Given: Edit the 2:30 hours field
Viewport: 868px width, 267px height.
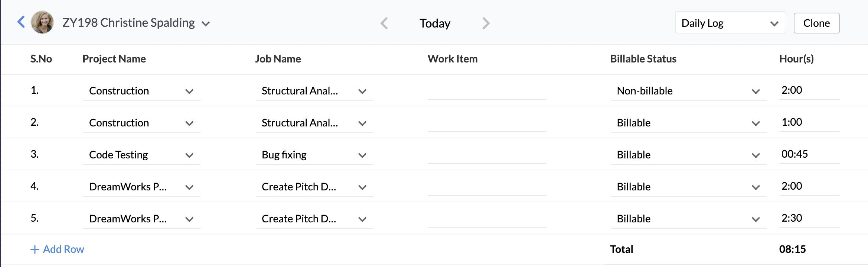Looking at the screenshot, I should coord(809,218).
